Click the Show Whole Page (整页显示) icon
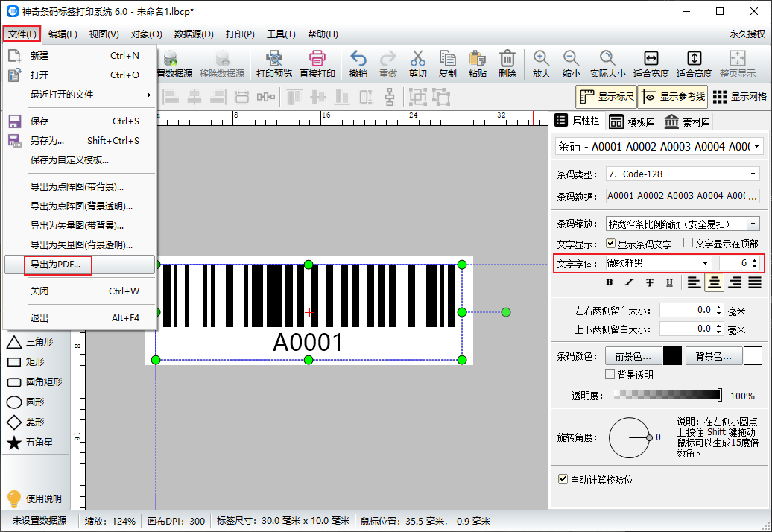The height and width of the screenshot is (532, 772). 738,64
